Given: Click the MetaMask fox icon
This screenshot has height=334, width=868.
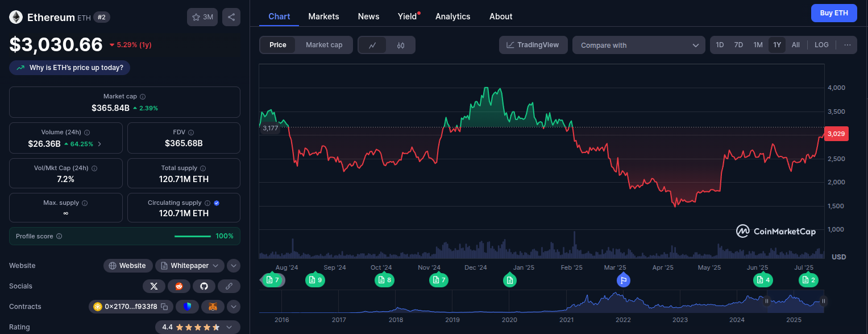Looking at the screenshot, I should (213, 307).
